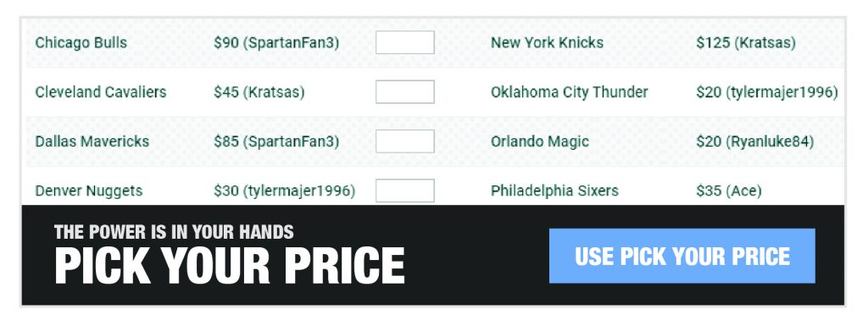Click the $30 (tylermajer1996) Nuggets bid

(285, 191)
